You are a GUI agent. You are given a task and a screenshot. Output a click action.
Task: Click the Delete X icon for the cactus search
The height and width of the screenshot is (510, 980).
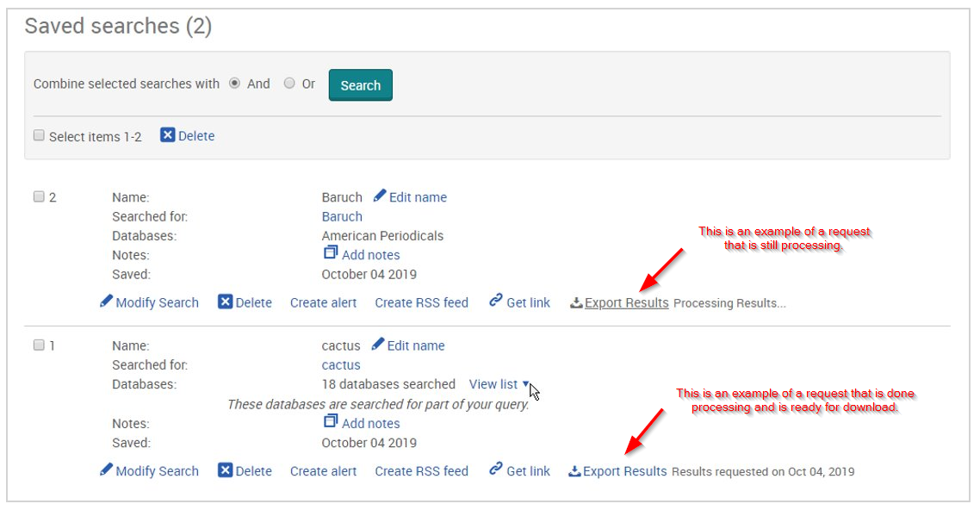pos(225,470)
